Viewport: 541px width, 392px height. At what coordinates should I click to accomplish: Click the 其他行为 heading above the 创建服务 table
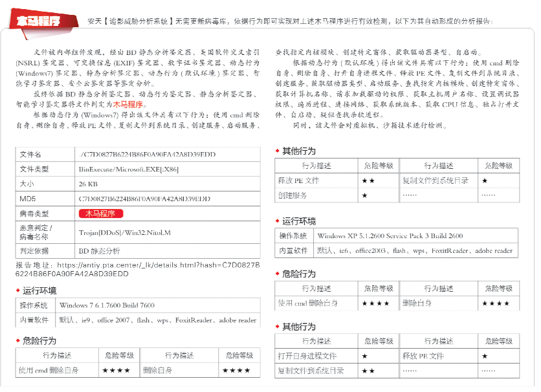coord(299,151)
